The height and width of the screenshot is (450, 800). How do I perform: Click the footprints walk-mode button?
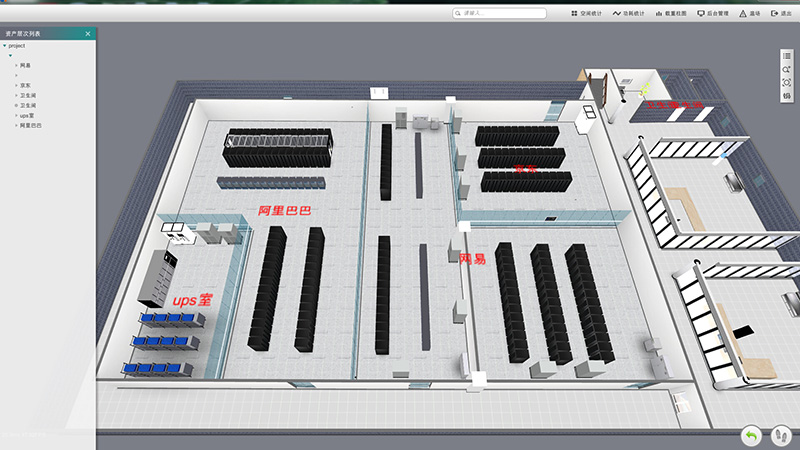point(781,435)
